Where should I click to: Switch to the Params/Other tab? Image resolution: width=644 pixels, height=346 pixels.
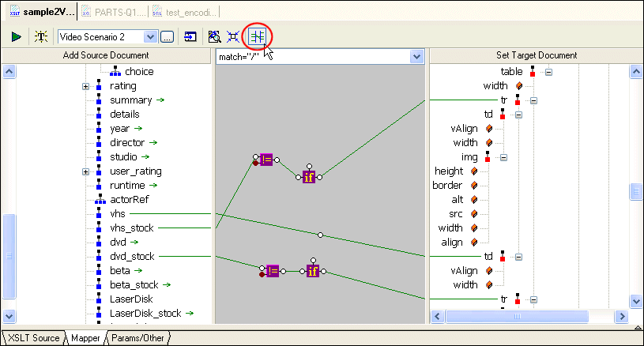coord(138,338)
